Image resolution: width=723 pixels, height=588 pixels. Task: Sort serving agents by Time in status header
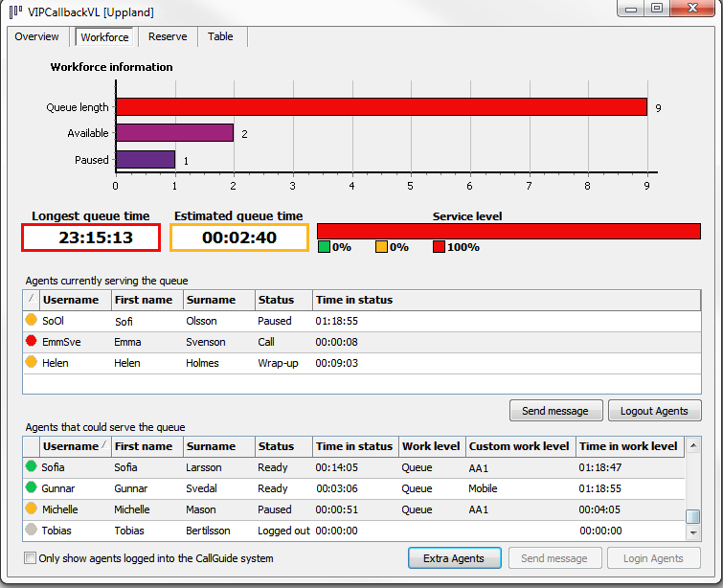click(353, 300)
